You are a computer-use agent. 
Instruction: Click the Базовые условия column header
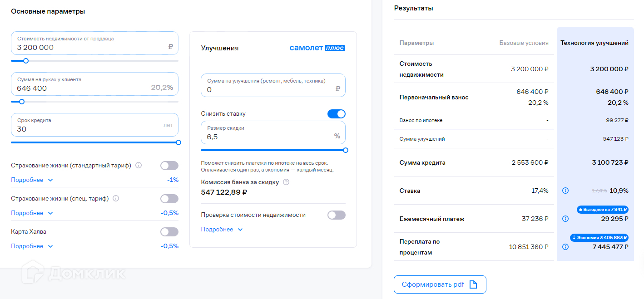[x=524, y=43]
